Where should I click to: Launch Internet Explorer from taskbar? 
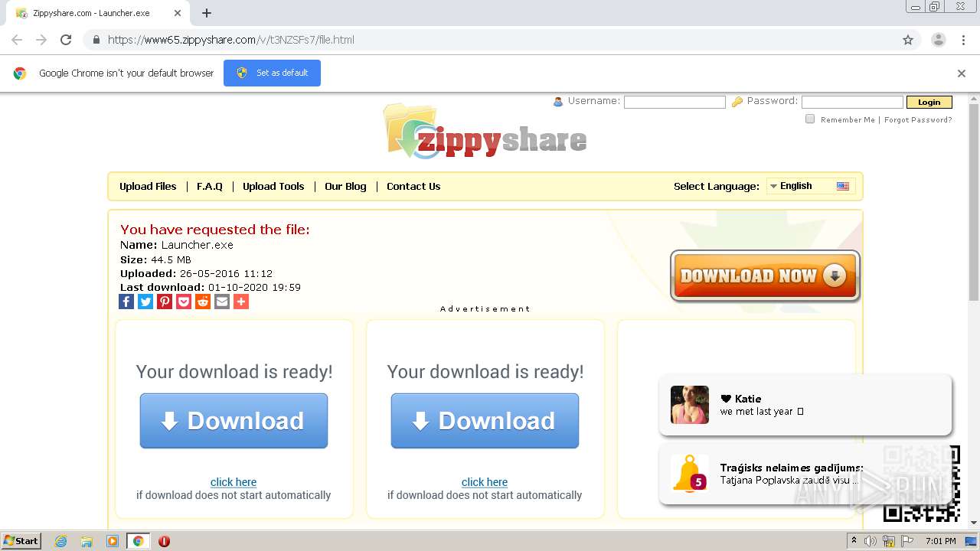(60, 541)
